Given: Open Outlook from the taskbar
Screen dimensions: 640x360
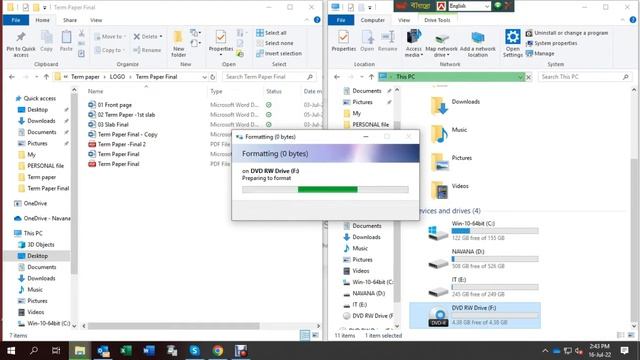Looking at the screenshot, I should coord(103,351).
